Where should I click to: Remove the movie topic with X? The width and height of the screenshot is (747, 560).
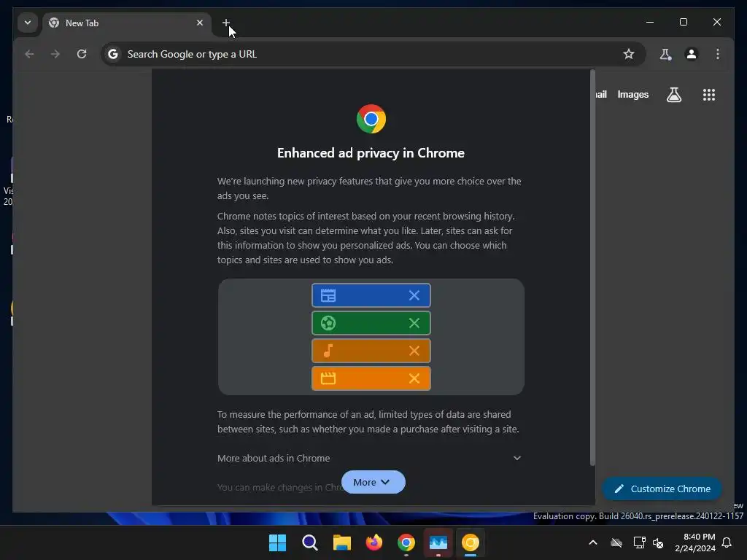414,378
